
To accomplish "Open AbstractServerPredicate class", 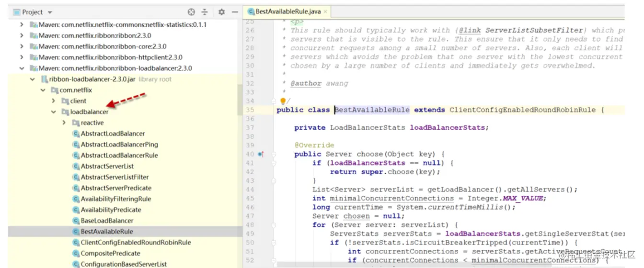I will click(x=116, y=188).
